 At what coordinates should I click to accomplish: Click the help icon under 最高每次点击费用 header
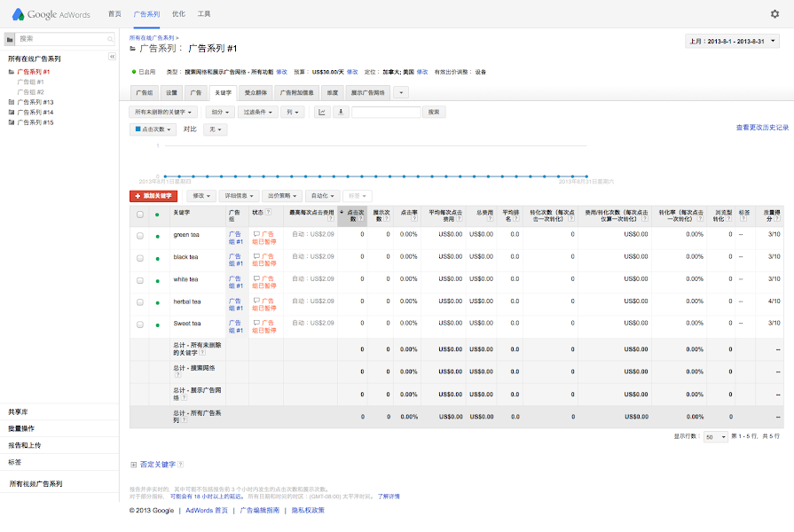tap(331, 219)
